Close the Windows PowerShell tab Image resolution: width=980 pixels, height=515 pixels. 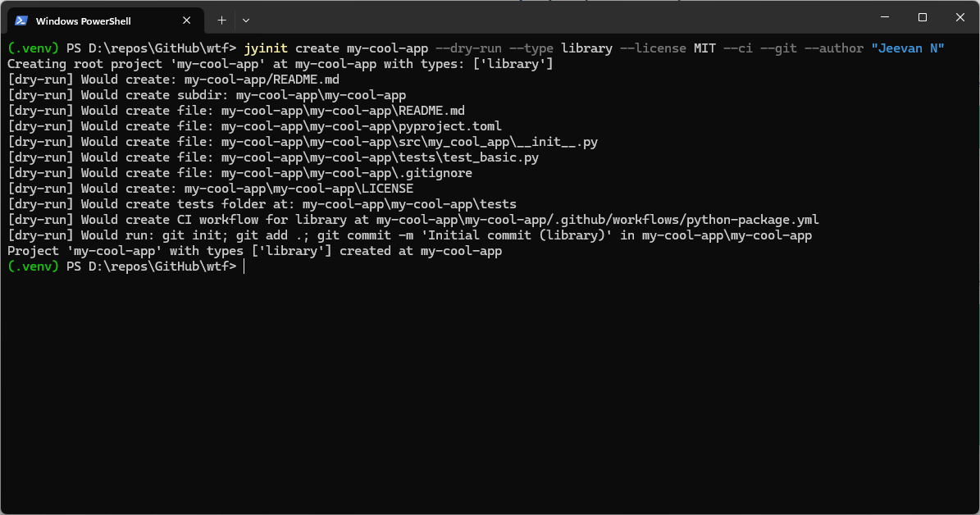coord(191,21)
